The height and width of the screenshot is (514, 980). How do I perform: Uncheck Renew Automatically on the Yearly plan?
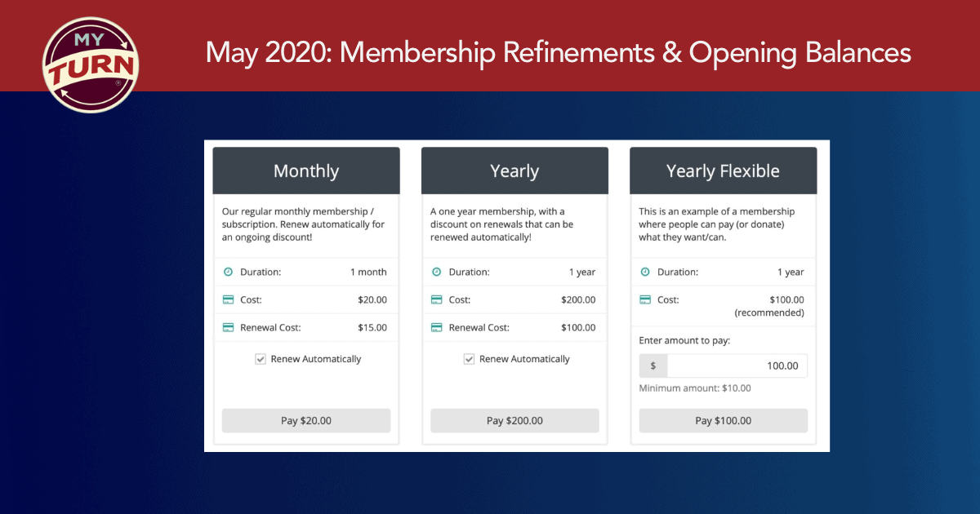469,358
